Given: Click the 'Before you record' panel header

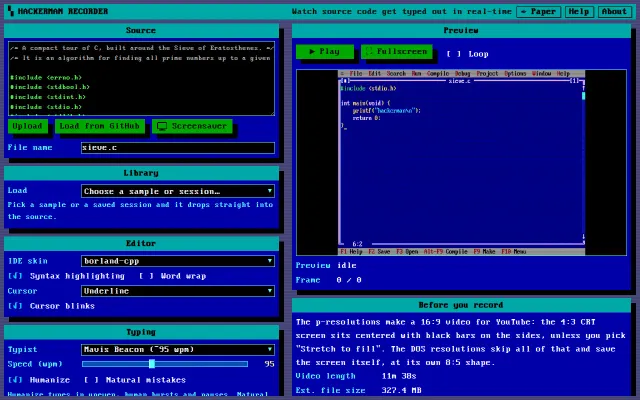Looking at the screenshot, I should pyautogui.click(x=461, y=305).
